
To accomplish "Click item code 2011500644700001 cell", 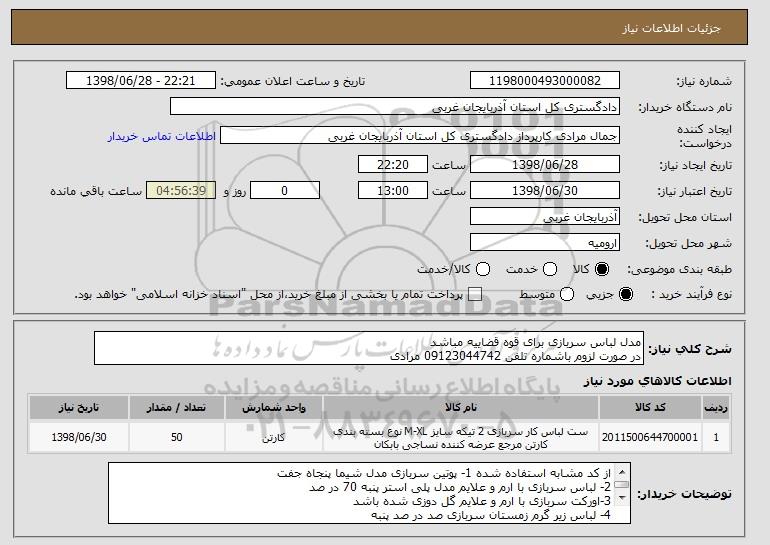I will (650, 437).
